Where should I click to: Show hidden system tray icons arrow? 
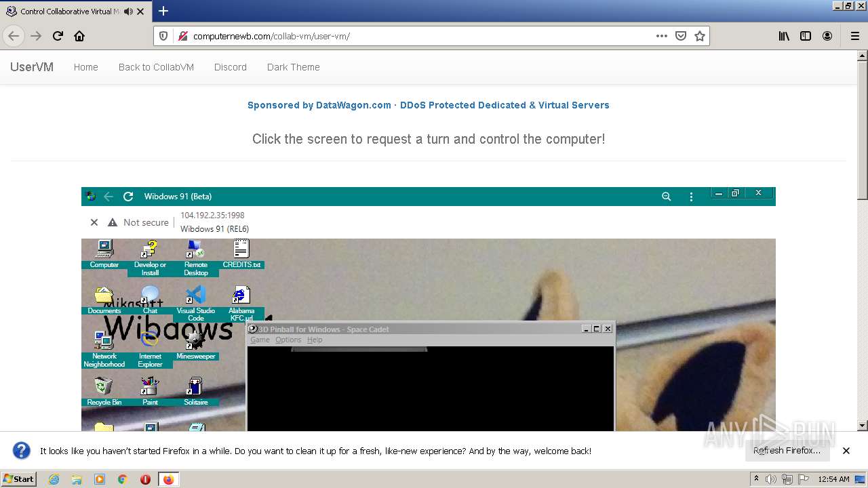tap(756, 479)
